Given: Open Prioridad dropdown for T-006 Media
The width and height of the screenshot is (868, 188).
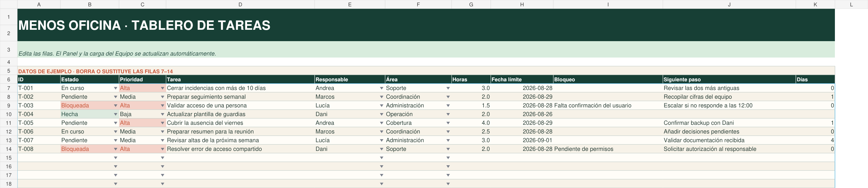Looking at the screenshot, I should coord(162,132).
